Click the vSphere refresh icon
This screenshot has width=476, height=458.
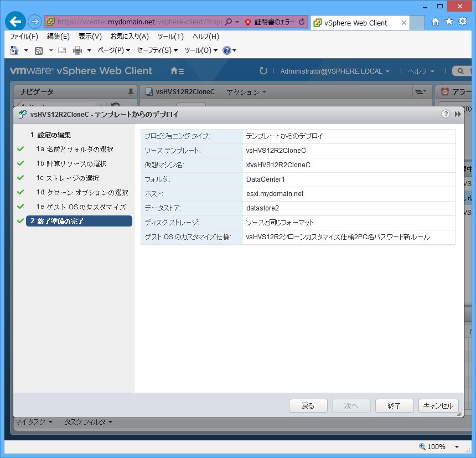click(x=263, y=71)
